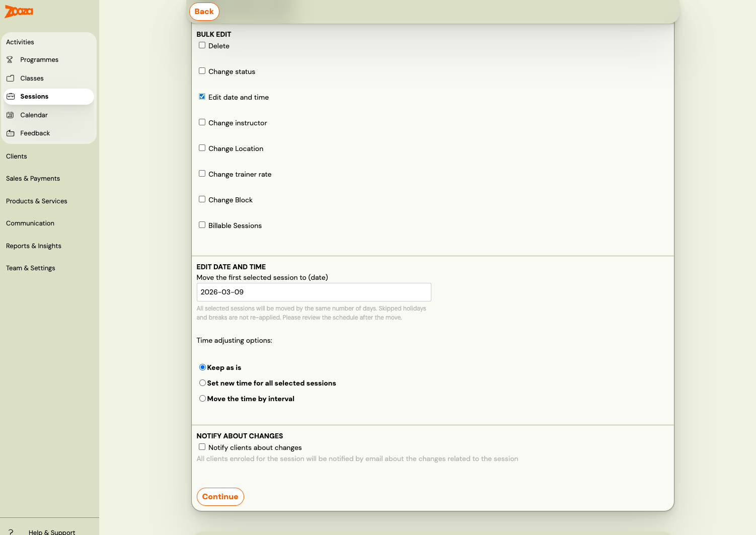This screenshot has height=535, width=756.
Task: Click the NOTIFY ABOUT CHANGES heading
Action: pos(240,436)
